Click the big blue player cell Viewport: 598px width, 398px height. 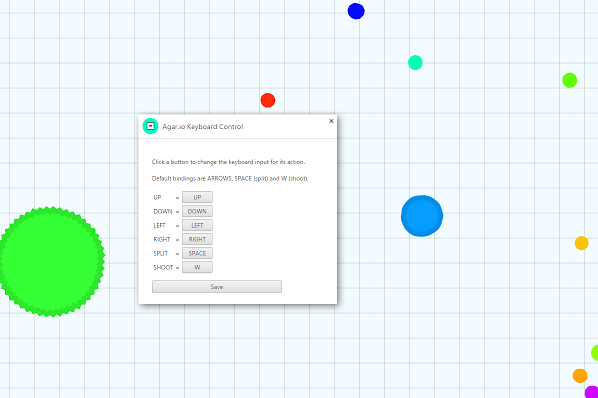point(422,216)
